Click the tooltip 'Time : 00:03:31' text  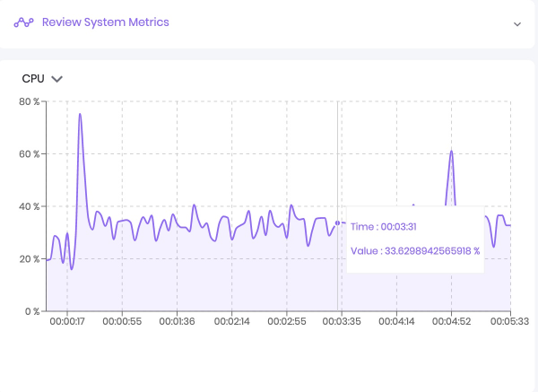click(384, 227)
